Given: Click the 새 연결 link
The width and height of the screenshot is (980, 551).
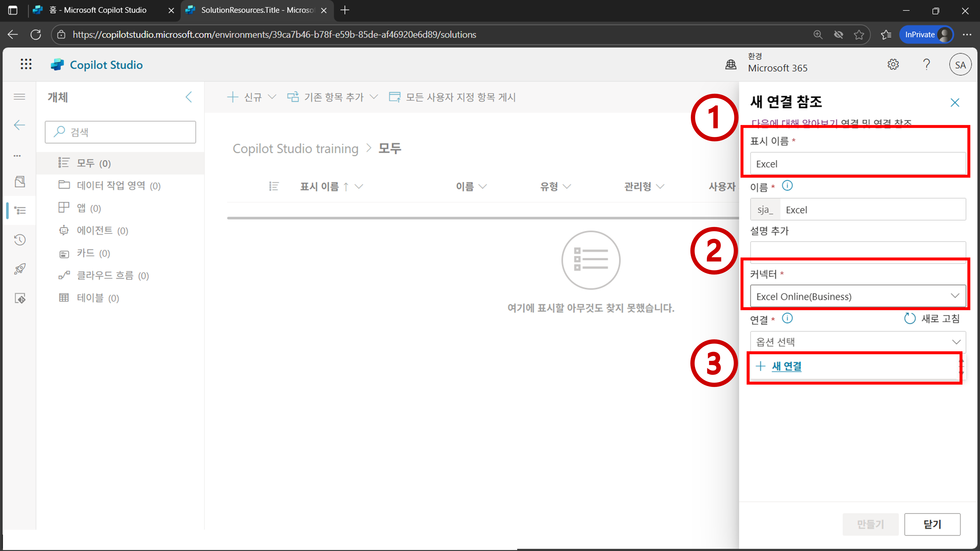Looking at the screenshot, I should pos(786,366).
